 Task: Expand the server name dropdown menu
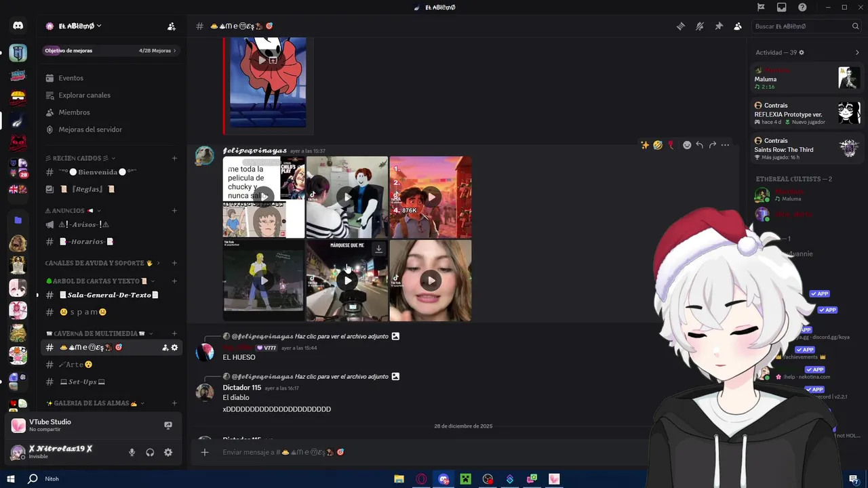coord(75,26)
